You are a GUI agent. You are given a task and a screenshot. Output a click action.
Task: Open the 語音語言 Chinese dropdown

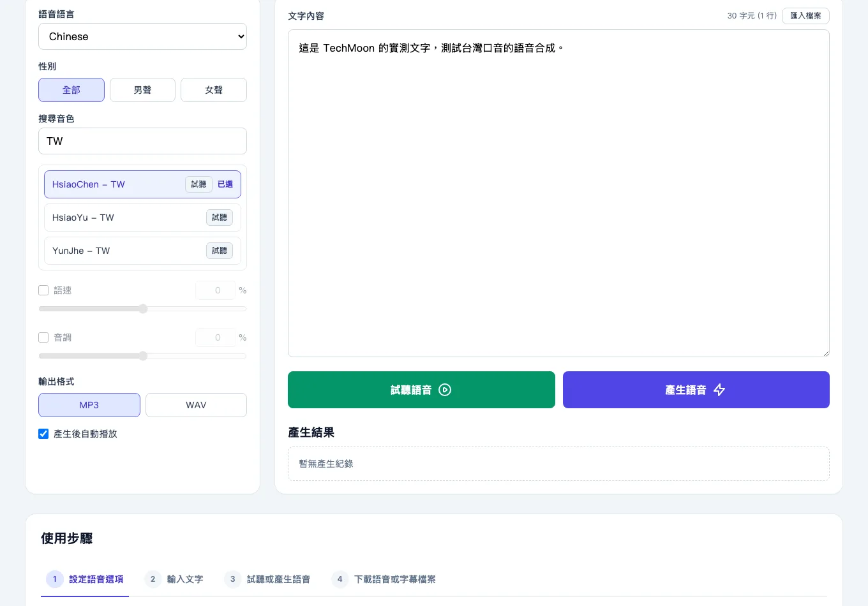pos(142,36)
